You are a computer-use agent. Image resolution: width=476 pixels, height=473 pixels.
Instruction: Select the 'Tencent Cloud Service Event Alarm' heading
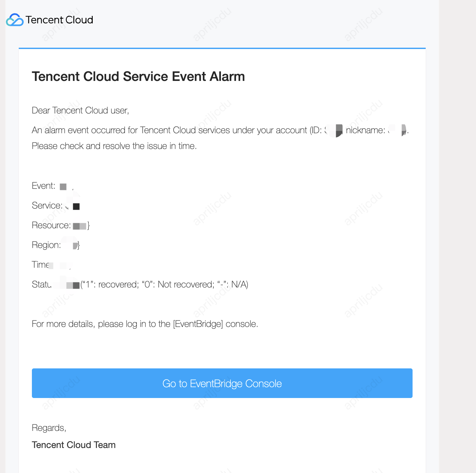tap(138, 76)
